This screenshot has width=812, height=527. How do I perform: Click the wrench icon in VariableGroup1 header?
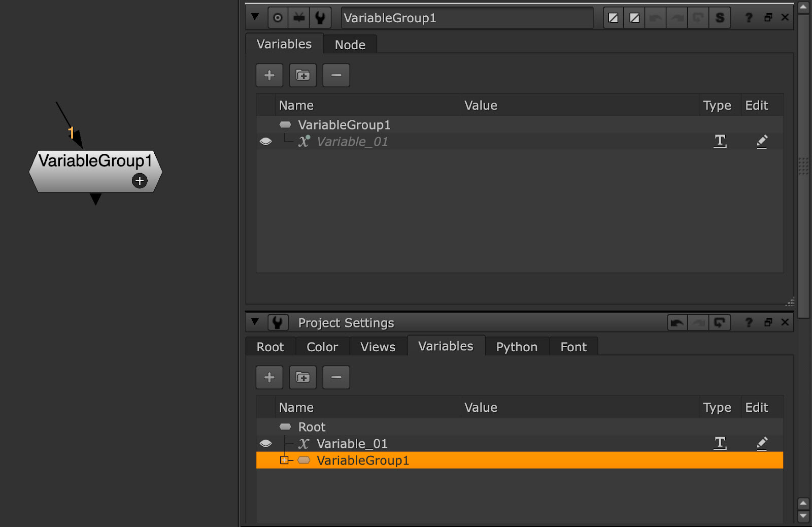click(x=320, y=18)
